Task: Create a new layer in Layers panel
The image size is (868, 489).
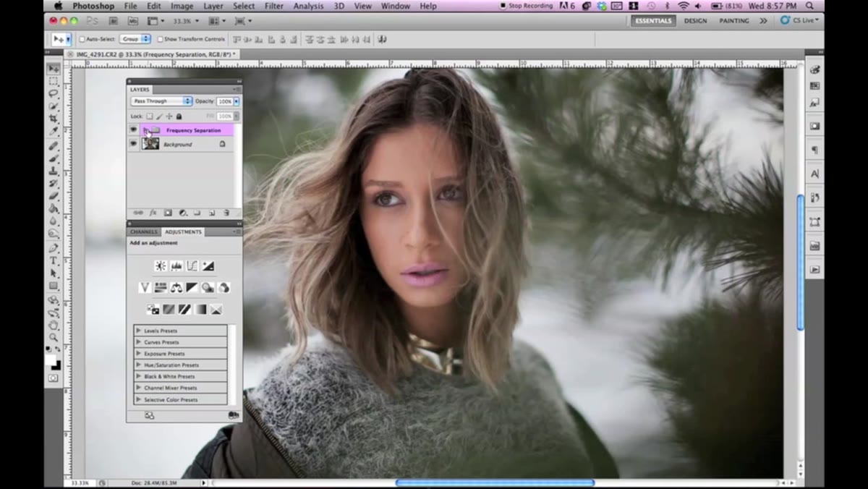Action: tap(212, 213)
